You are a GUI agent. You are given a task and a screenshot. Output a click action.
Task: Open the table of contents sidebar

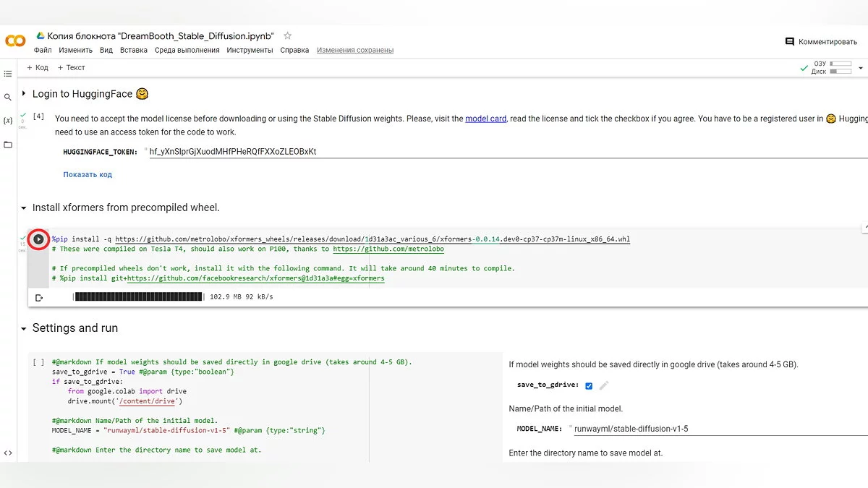8,74
